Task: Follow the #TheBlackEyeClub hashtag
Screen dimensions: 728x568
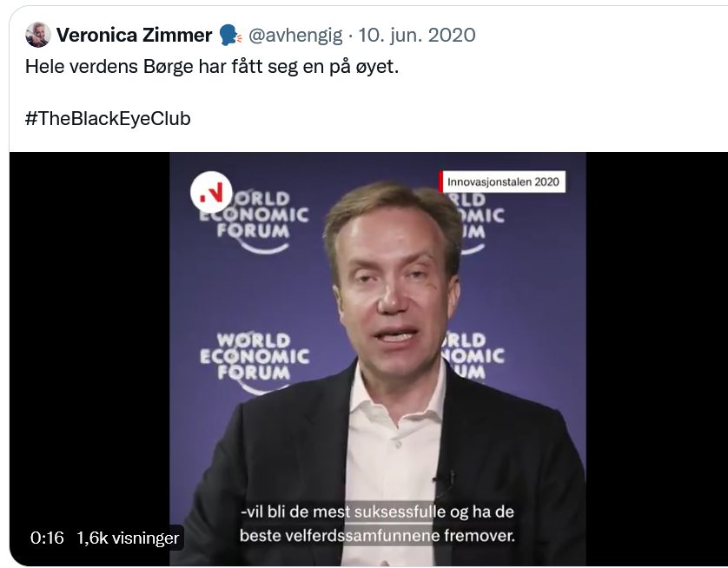Action: (x=108, y=118)
